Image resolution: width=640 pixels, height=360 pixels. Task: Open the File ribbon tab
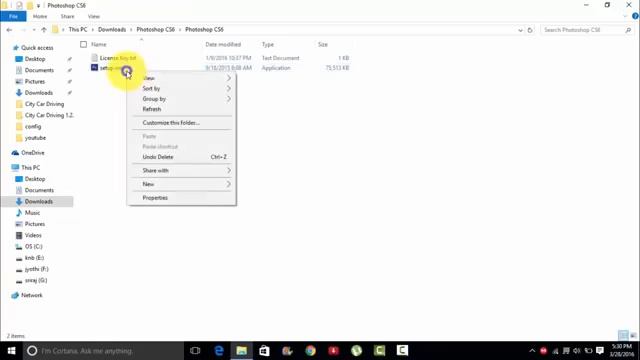click(13, 16)
